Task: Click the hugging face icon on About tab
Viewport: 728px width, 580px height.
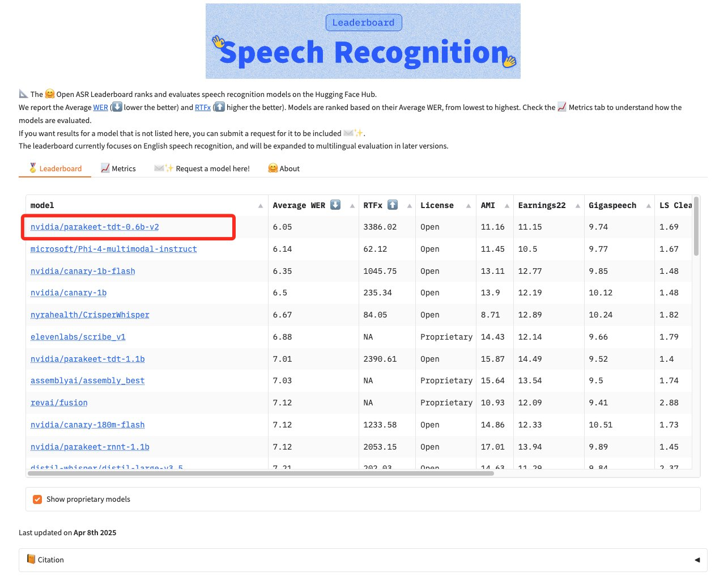Action: 273,168
